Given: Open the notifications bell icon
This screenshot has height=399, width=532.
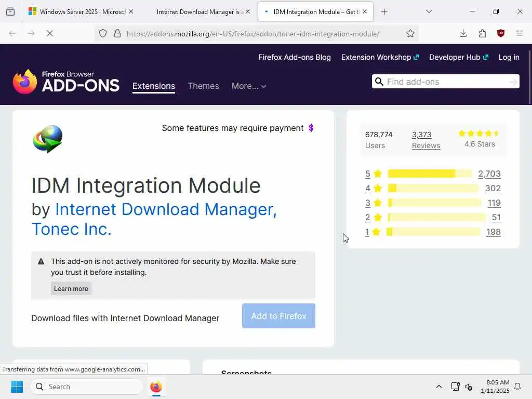Looking at the screenshot, I should pyautogui.click(x=518, y=387).
